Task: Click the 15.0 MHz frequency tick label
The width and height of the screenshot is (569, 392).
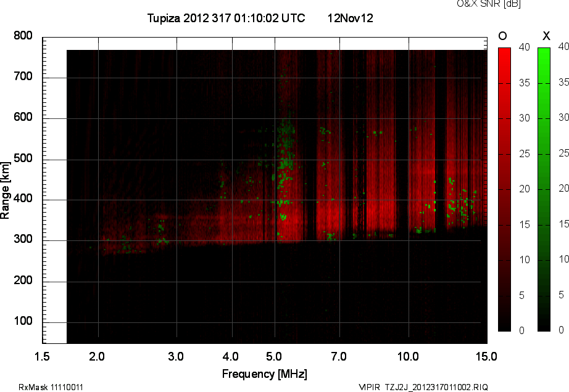Action: coord(486,357)
